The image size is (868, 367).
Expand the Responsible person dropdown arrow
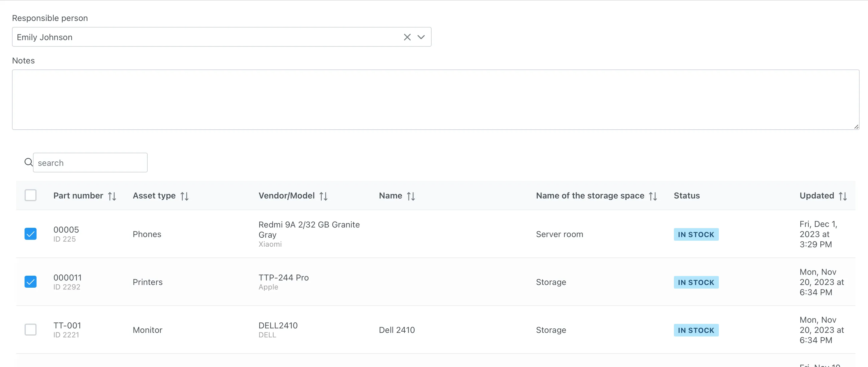tap(421, 37)
